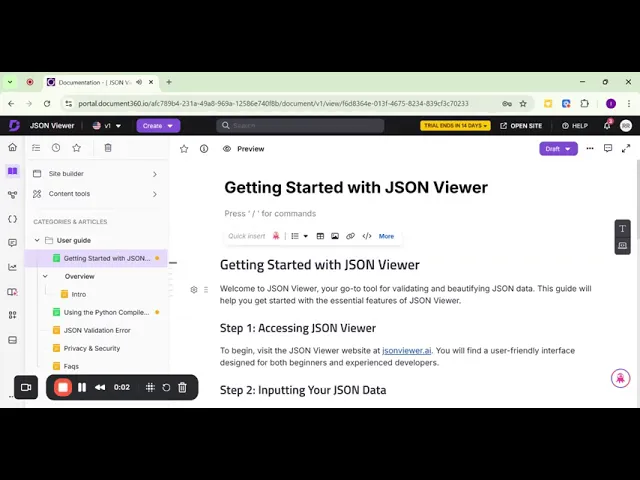Screen dimensions: 640x480
Task: Open the Home icon in left sidebar
Action: click(x=13, y=147)
